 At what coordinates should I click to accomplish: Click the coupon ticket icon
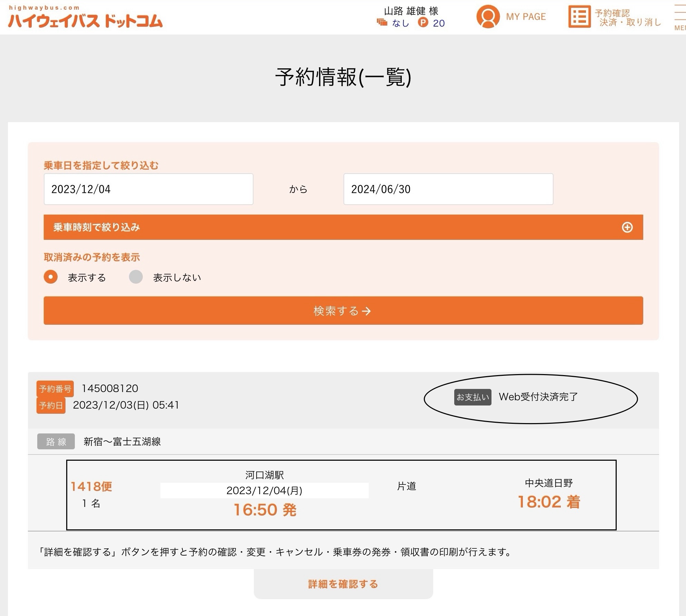pos(382,23)
